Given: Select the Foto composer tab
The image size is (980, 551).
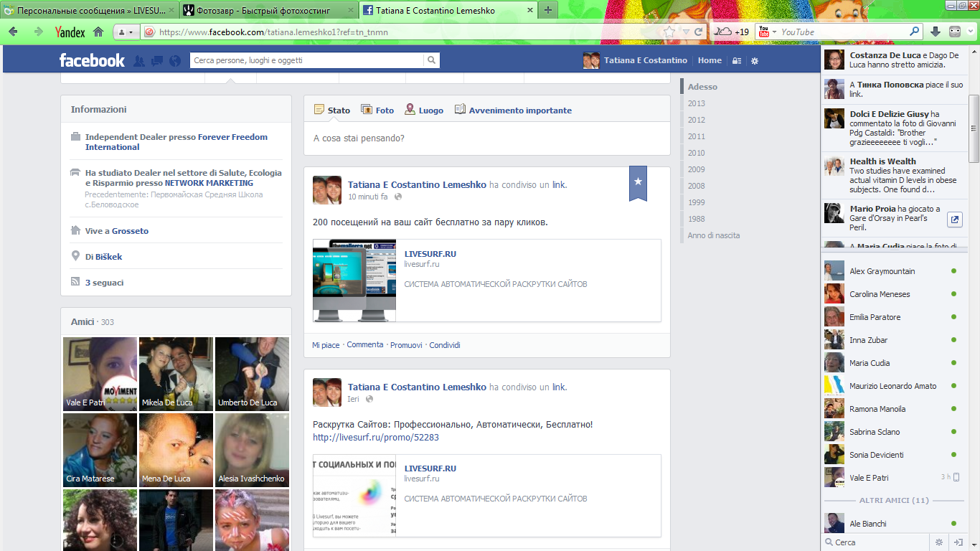Looking at the screenshot, I should (377, 110).
